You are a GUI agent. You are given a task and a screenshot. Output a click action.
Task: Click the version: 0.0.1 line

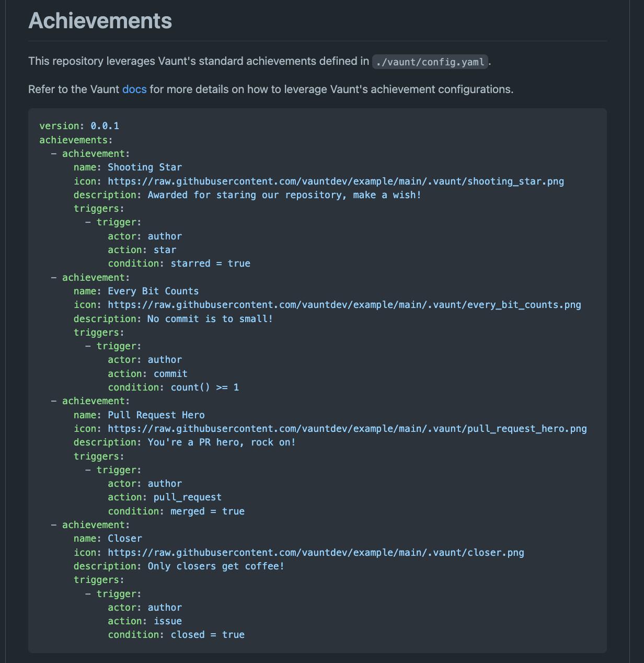click(79, 126)
